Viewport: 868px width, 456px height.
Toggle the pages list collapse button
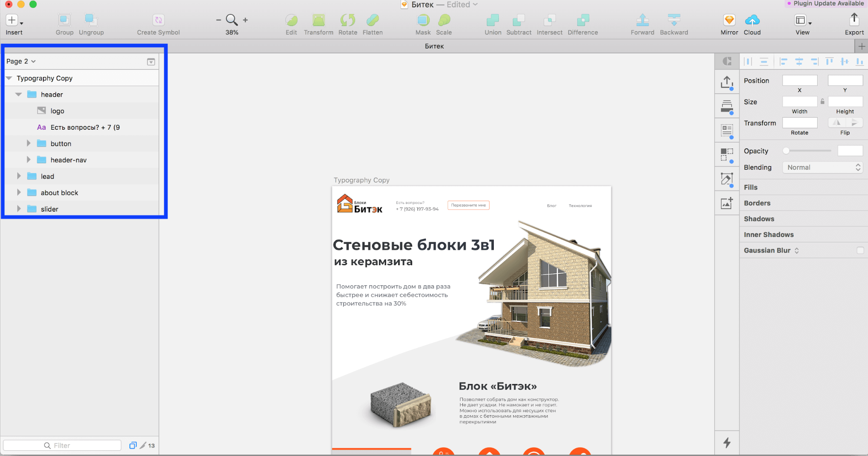pos(151,62)
